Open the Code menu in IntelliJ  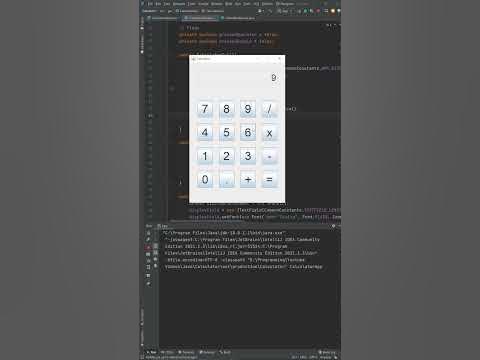point(191,4)
